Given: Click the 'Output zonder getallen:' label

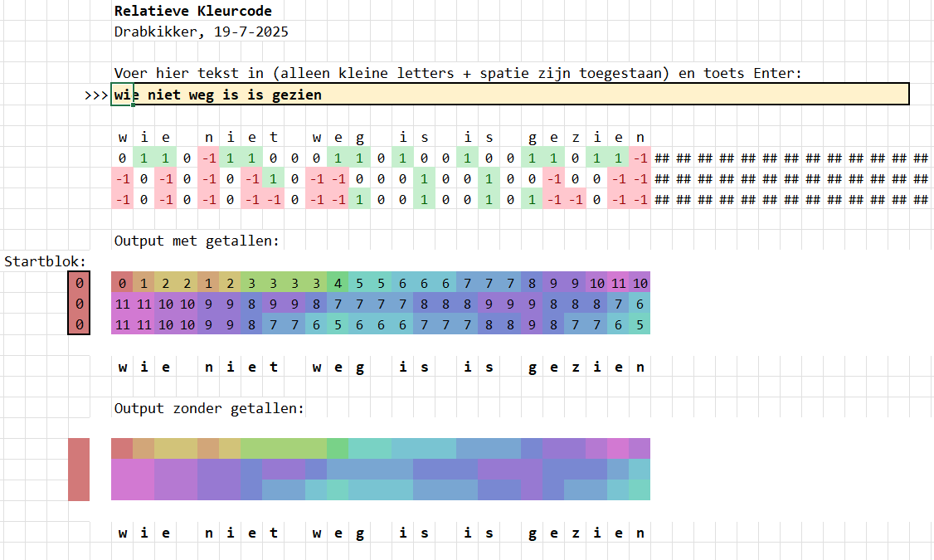Looking at the screenshot, I should tap(209, 408).
